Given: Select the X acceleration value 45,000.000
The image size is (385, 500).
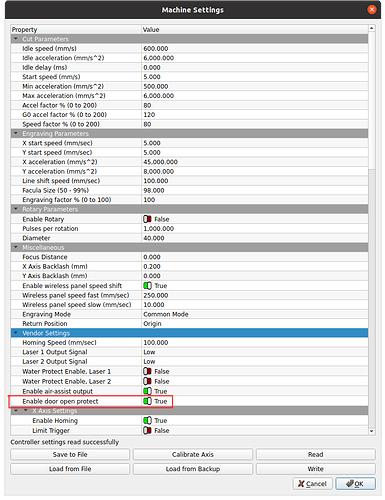Looking at the screenshot, I should (x=160, y=162).
